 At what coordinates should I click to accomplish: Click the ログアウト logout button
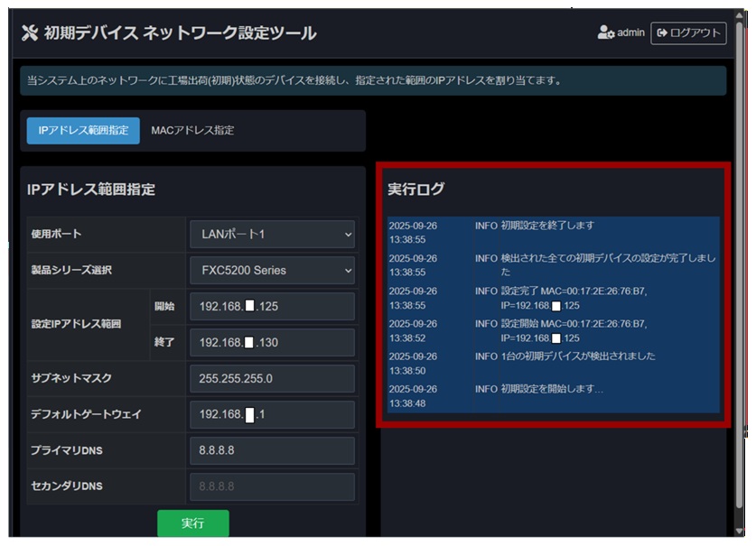click(688, 32)
